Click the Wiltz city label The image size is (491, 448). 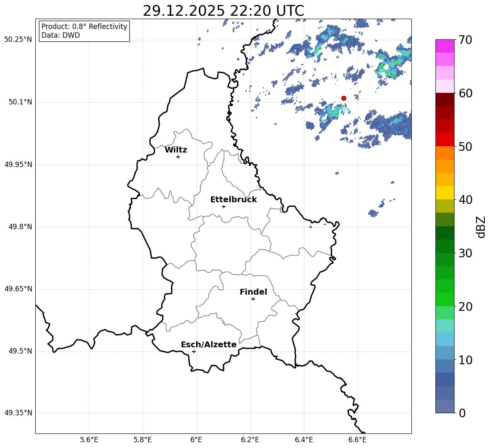pos(176,150)
